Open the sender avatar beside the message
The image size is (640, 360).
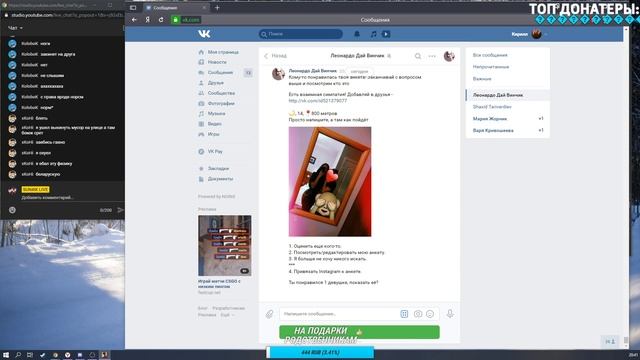click(x=278, y=74)
